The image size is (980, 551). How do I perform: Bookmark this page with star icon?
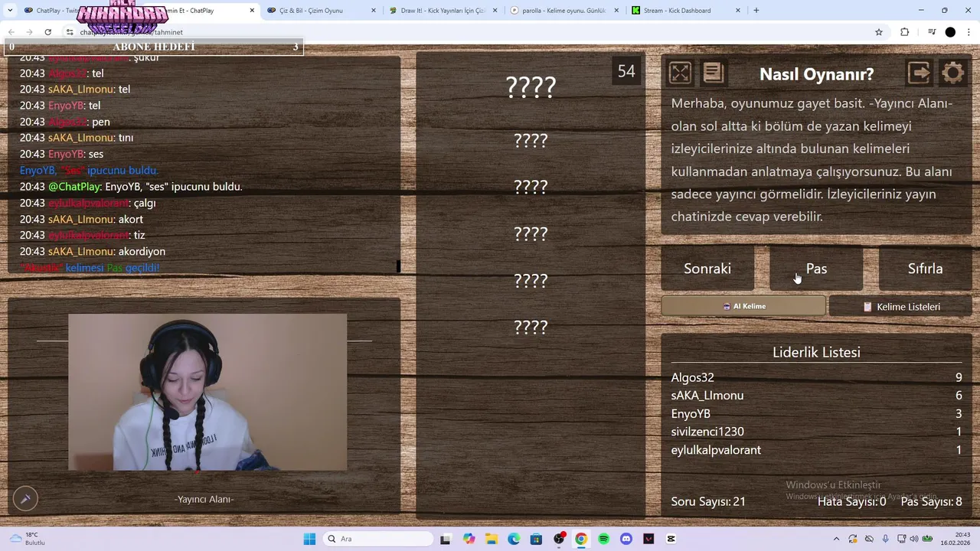(879, 32)
